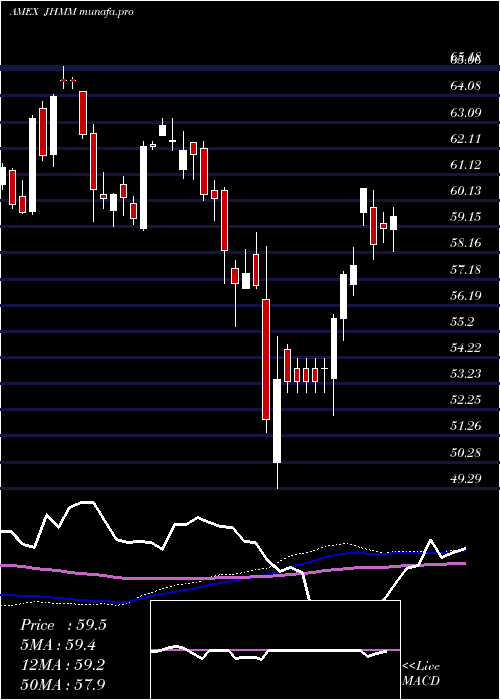Click the 55.2 price axis label
The height and width of the screenshot is (700, 500).
(x=462, y=322)
